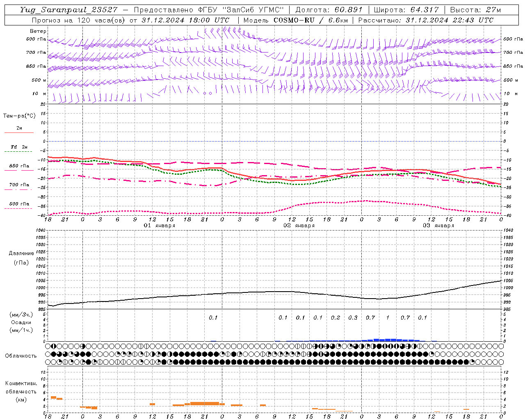The height and width of the screenshot is (420, 525).
Task: Click the 01 января date label
Action: (x=160, y=226)
